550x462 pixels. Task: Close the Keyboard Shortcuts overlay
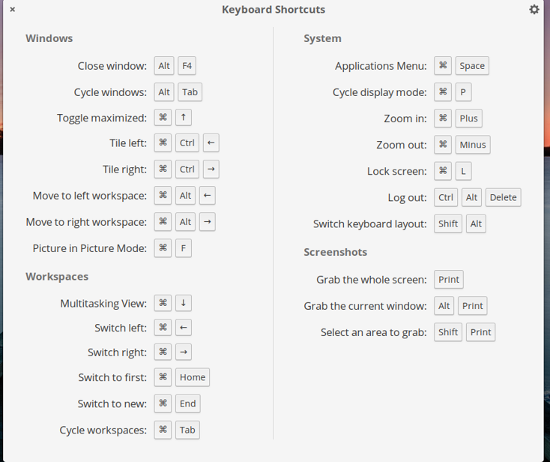point(12,9)
